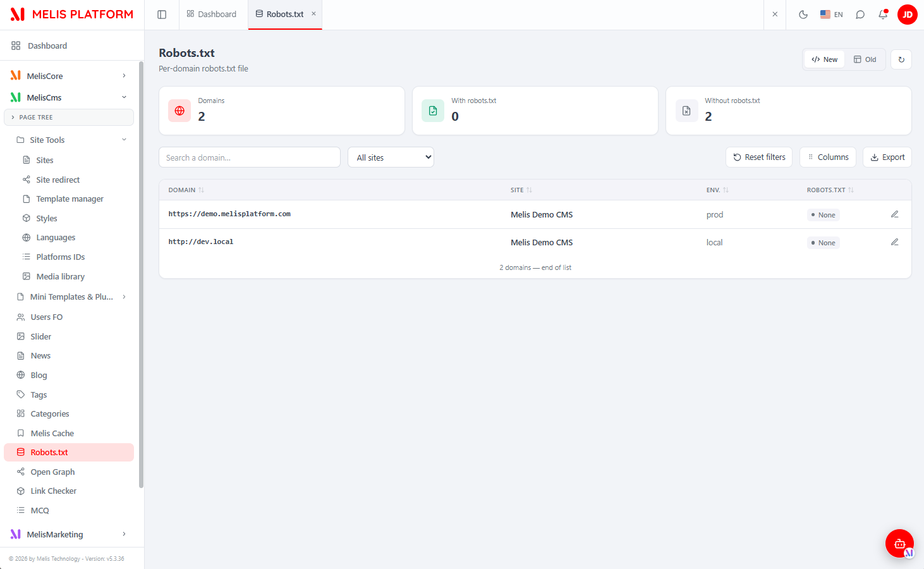
Task: Edit robots.txt for demo.melisplatform.com
Action: (895, 214)
